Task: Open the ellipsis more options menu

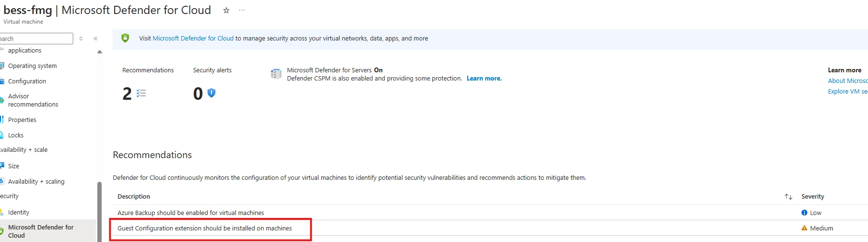Action: click(x=242, y=10)
